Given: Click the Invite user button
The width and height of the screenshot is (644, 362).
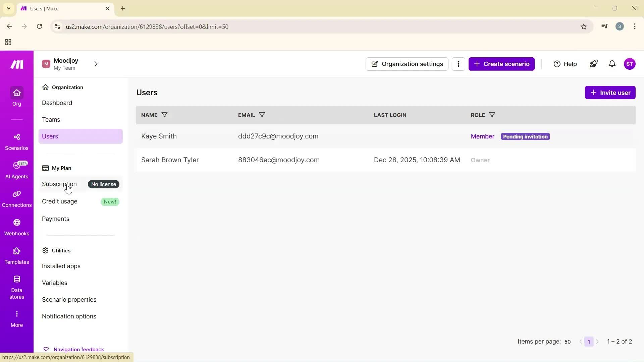Looking at the screenshot, I should point(610,92).
